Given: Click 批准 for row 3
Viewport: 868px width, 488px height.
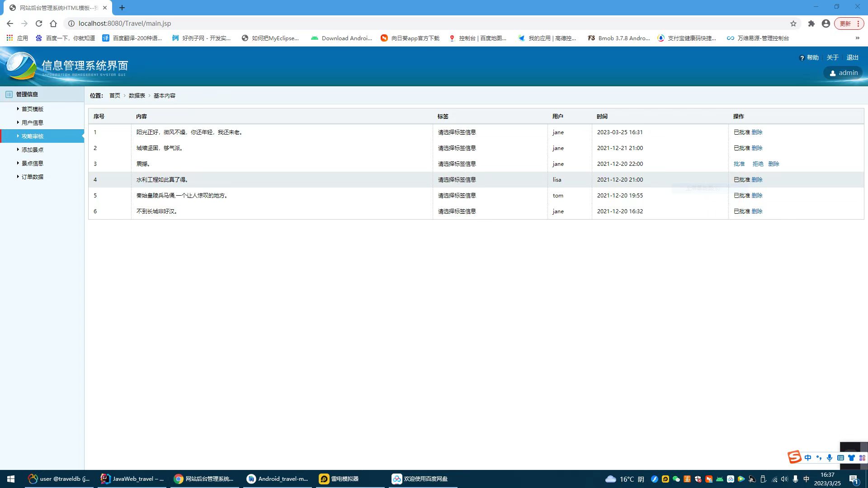Looking at the screenshot, I should point(739,164).
